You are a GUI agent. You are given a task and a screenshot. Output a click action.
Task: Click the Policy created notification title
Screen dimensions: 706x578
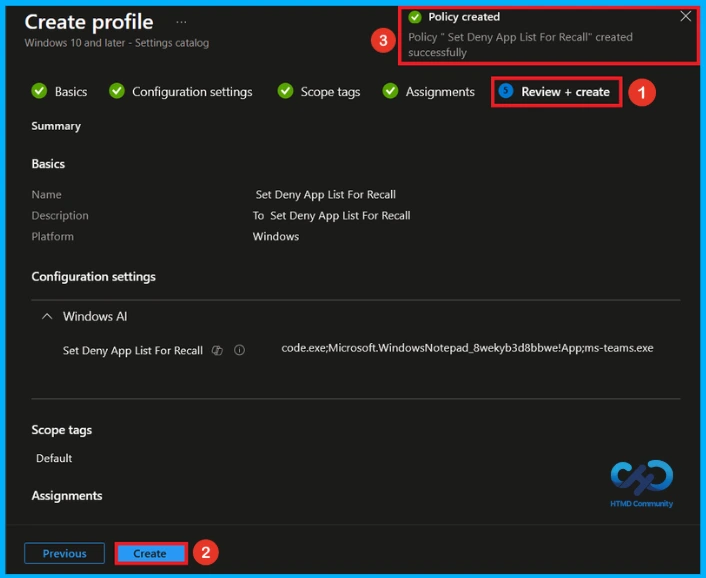point(464,17)
